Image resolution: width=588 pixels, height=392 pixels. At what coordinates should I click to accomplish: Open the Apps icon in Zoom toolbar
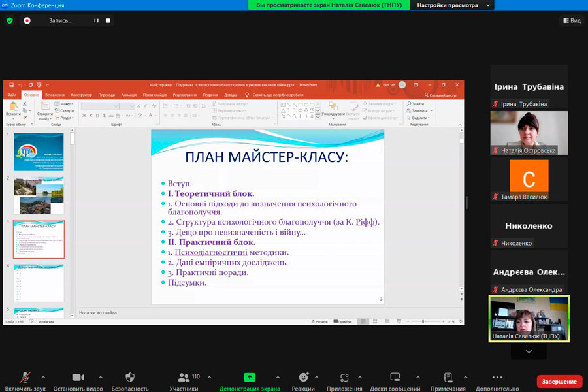[x=346, y=378]
